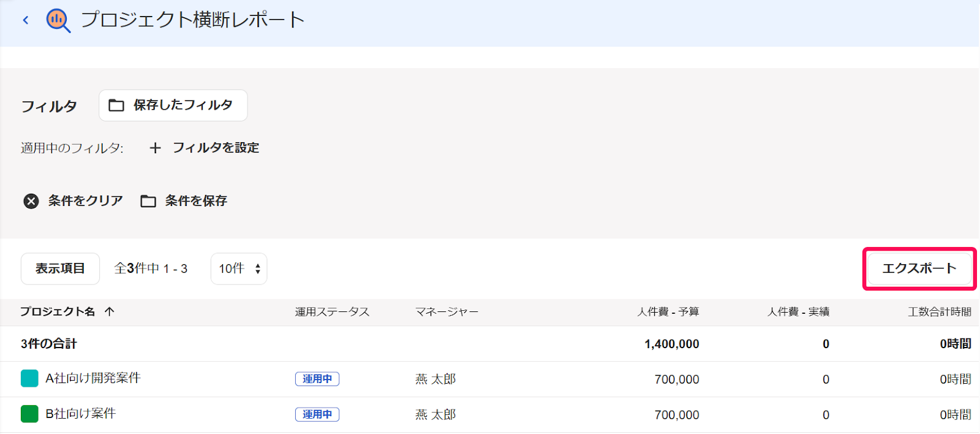Screen dimensions: 980x434
Task: Click the folder icon beside 条件を保存
Action: pos(148,201)
